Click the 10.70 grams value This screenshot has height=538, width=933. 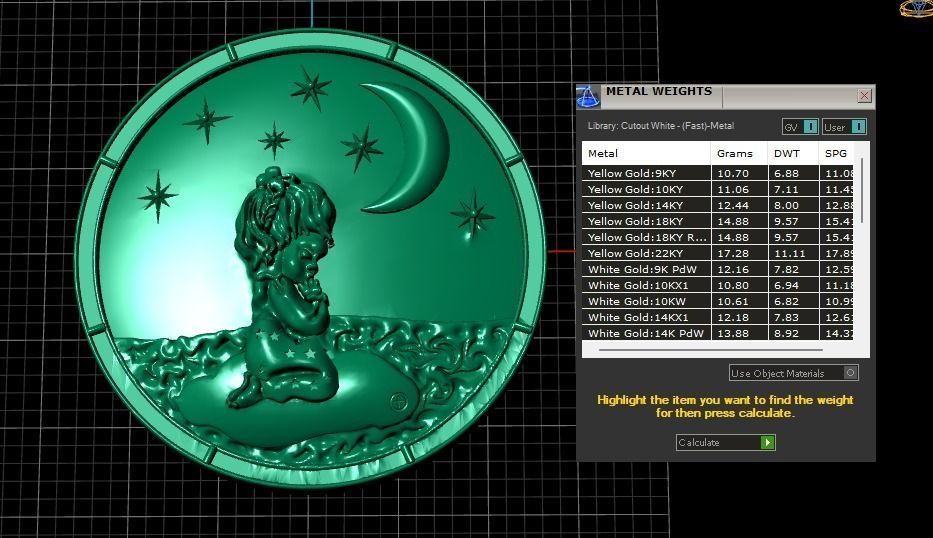(x=732, y=174)
